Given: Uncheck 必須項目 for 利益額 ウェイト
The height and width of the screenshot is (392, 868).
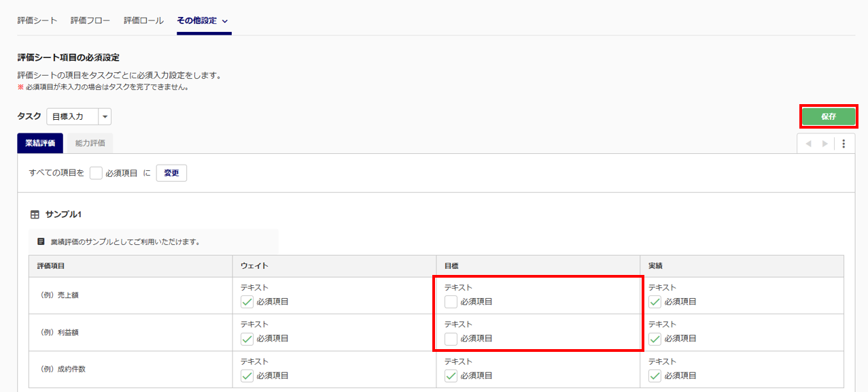Looking at the screenshot, I should coord(247,338).
